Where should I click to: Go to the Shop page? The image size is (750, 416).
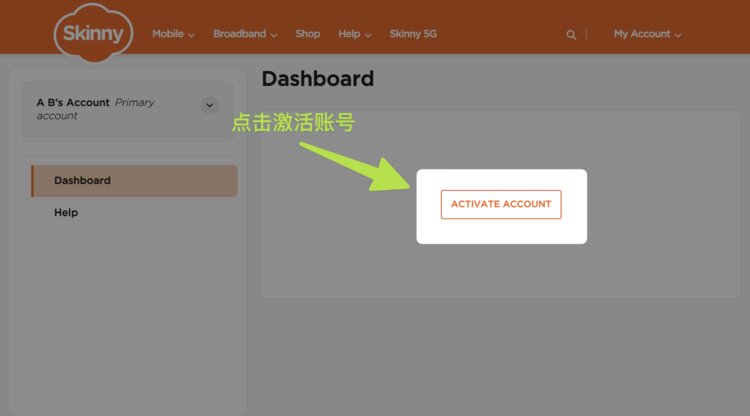tap(307, 34)
